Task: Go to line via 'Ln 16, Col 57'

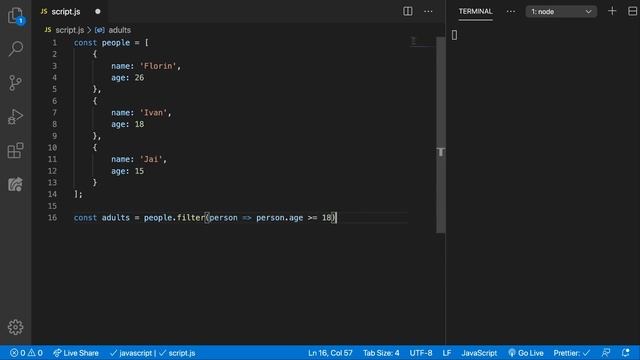Action: click(330, 353)
